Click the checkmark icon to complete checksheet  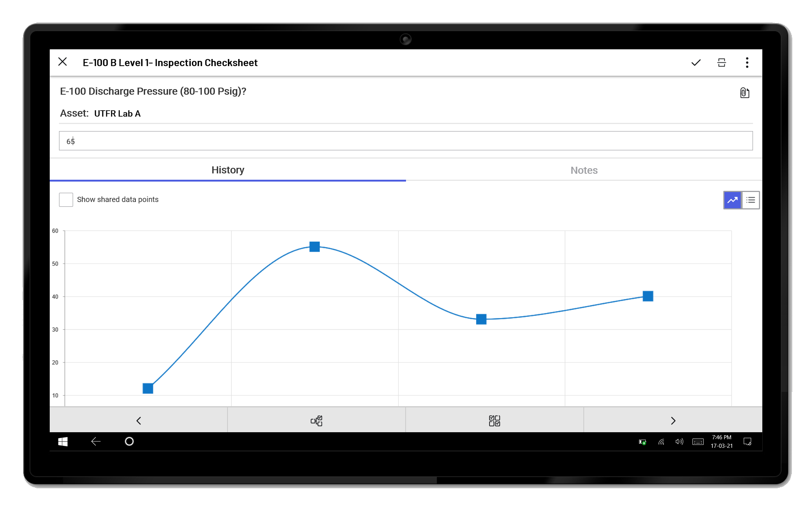[x=696, y=63]
